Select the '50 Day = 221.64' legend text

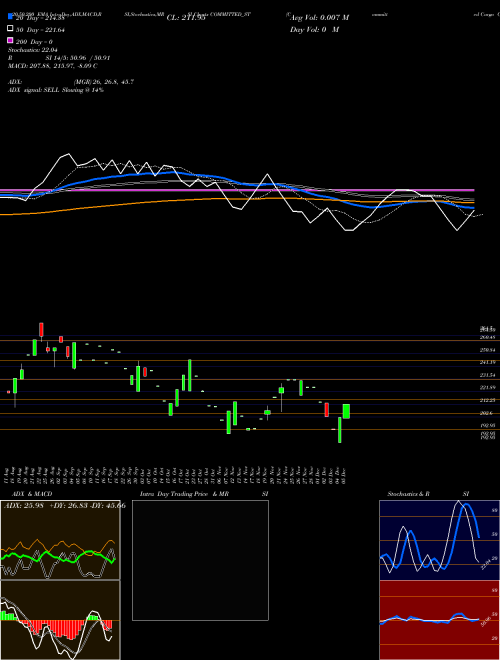(40, 30)
